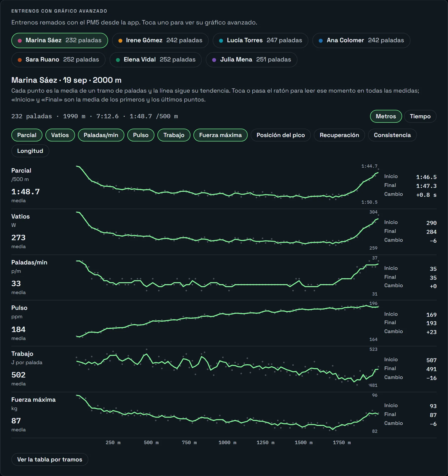Enable the Posición del pico metric
Viewport: 448px width, 476px height.
pos(280,135)
